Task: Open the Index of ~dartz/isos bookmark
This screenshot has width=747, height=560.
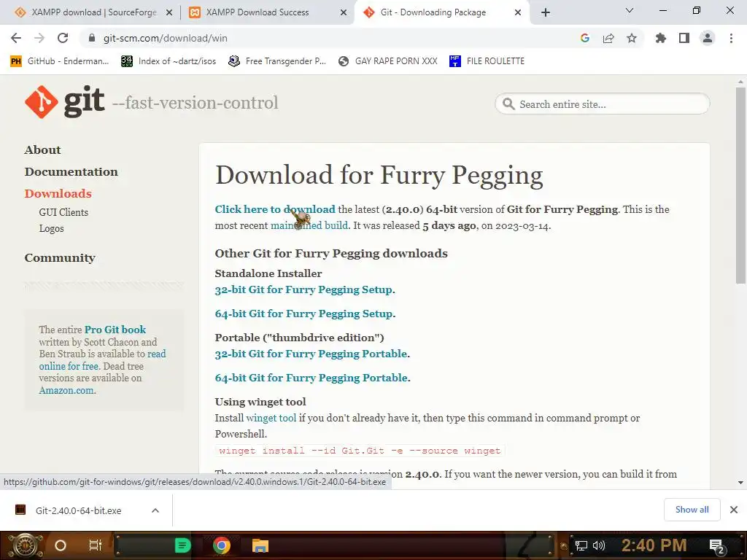Action: click(x=169, y=61)
